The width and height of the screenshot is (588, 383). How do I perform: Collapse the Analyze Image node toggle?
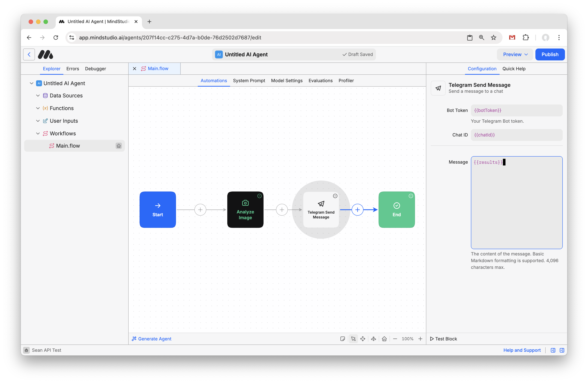click(x=259, y=196)
